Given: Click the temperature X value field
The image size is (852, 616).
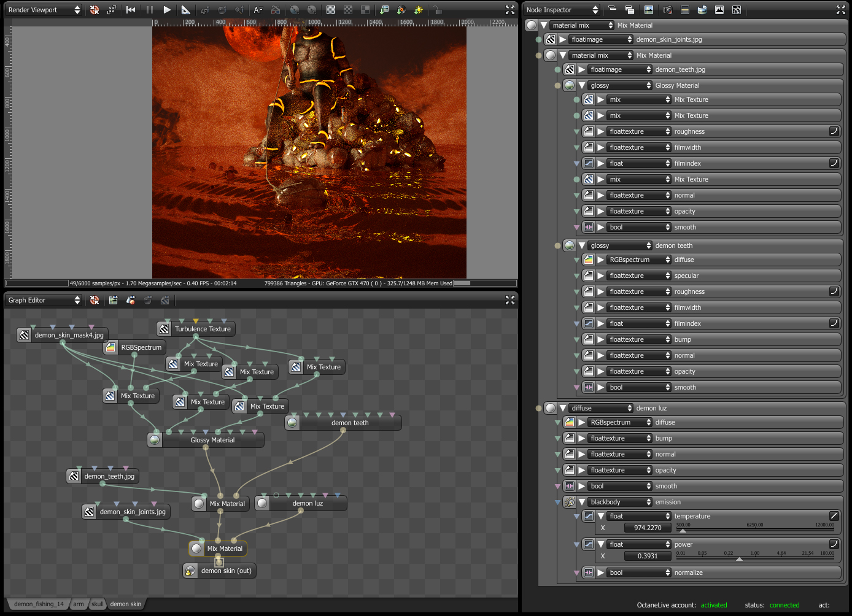Looking at the screenshot, I should pyautogui.click(x=648, y=528).
